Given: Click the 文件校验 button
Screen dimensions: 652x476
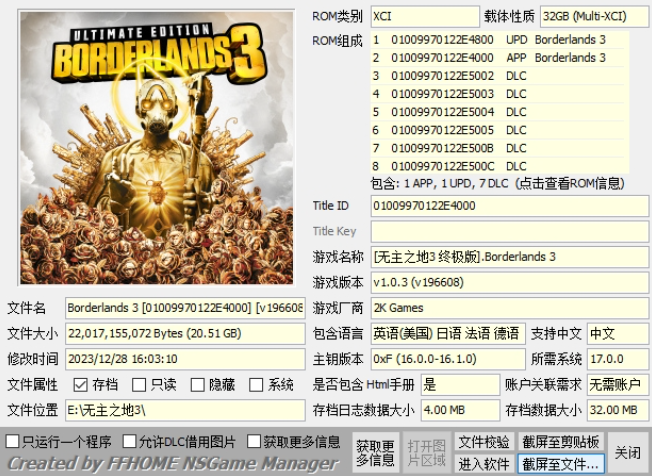Looking at the screenshot, I should (484, 442).
